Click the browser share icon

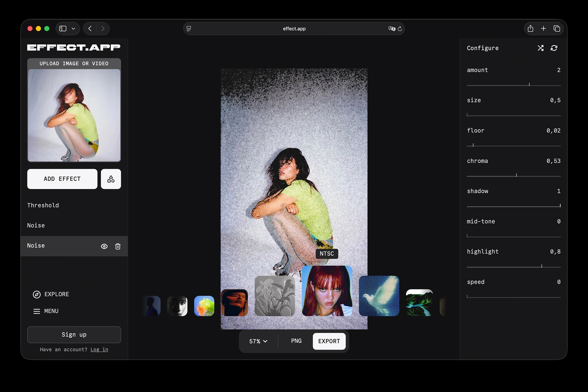click(x=530, y=29)
